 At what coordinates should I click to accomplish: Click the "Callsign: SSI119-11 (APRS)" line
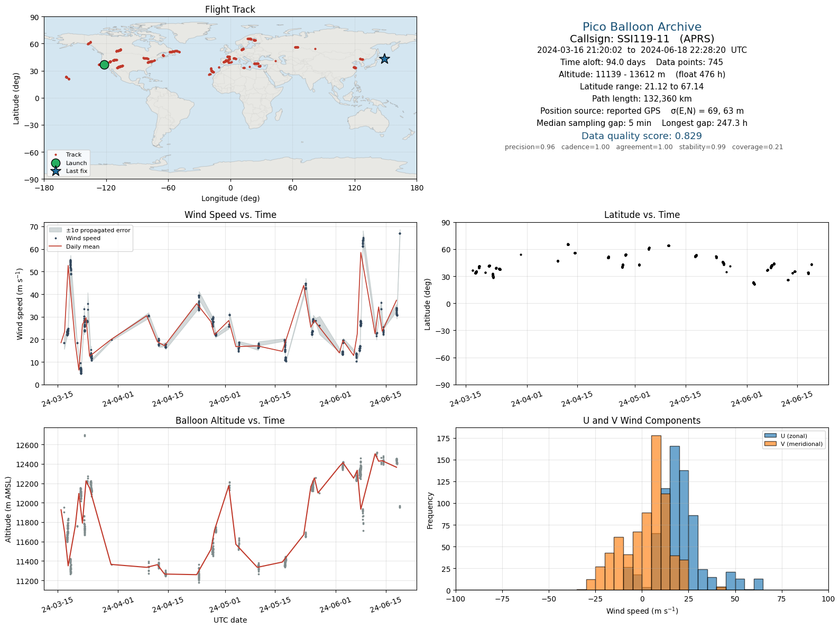[x=642, y=39]
